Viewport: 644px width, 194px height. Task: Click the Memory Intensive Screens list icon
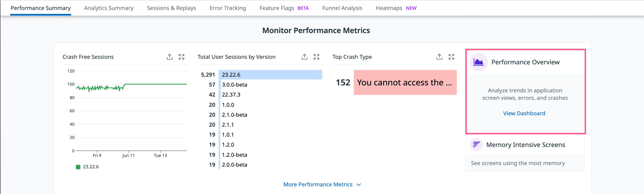click(x=476, y=144)
